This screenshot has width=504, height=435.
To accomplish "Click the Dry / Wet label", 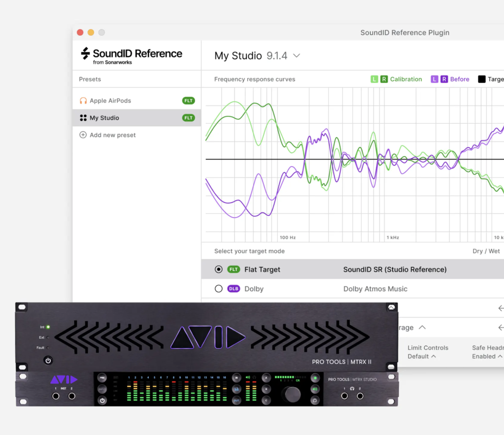I will pyautogui.click(x=486, y=251).
